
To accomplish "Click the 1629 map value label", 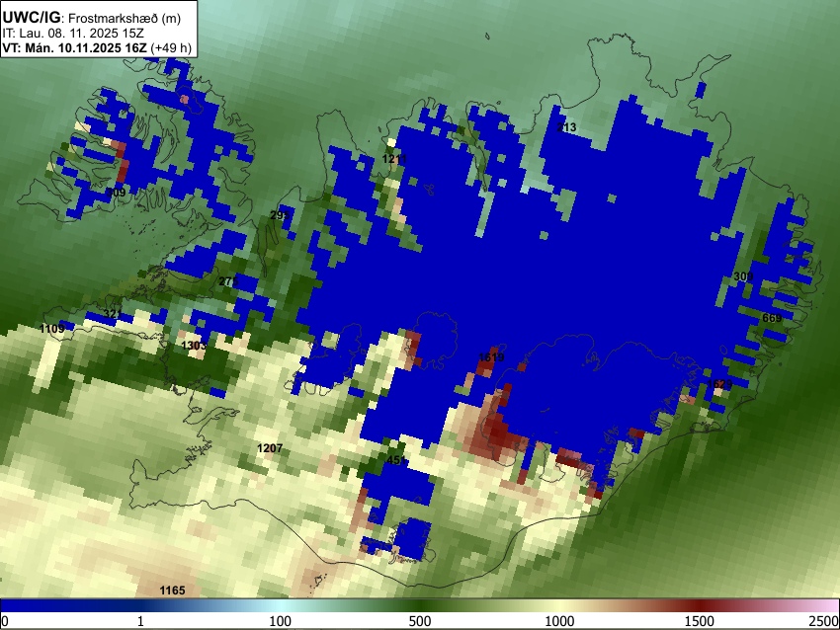I will tap(719, 384).
